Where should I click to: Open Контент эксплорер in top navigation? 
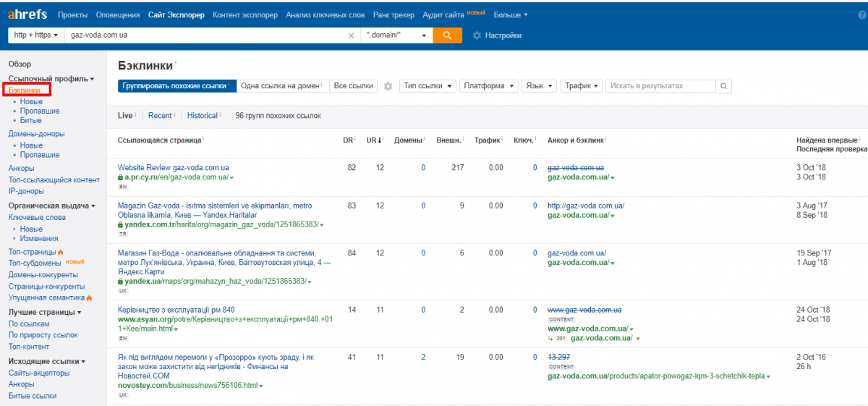[x=245, y=14]
